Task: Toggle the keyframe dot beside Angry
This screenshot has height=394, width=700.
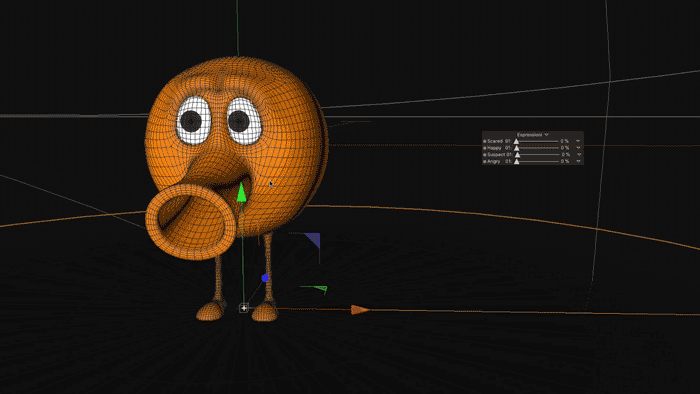Action: (x=484, y=162)
